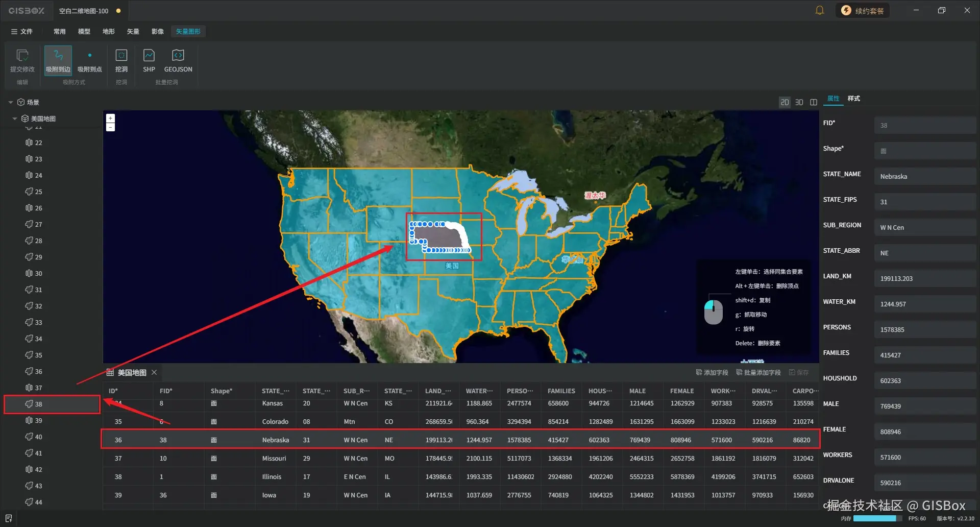This screenshot has height=527, width=980.
Task: Open the 属性 attributes tab
Action: pos(834,99)
